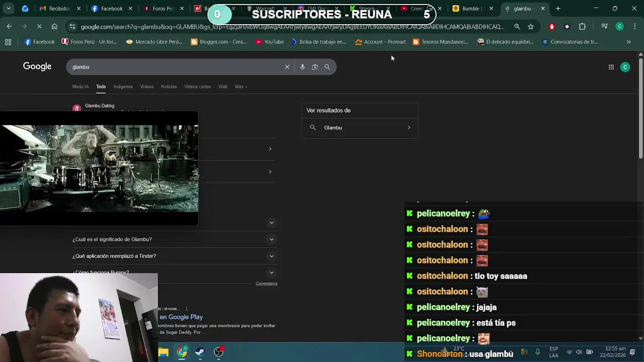Open the Glambu Dating search result

pyautogui.click(x=100, y=106)
